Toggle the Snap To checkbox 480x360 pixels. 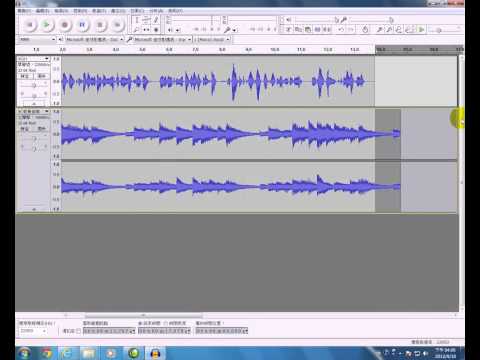(78, 331)
